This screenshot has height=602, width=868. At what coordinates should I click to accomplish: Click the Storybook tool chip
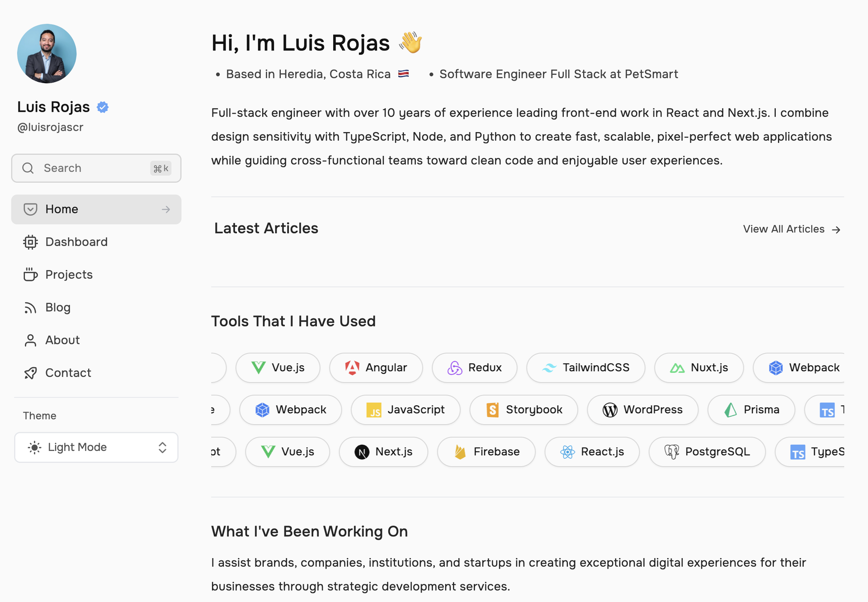coord(524,410)
